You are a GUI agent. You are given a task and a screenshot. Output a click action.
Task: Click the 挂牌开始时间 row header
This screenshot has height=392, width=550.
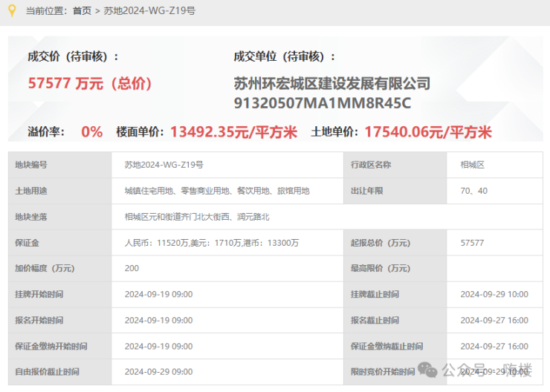click(x=60, y=294)
